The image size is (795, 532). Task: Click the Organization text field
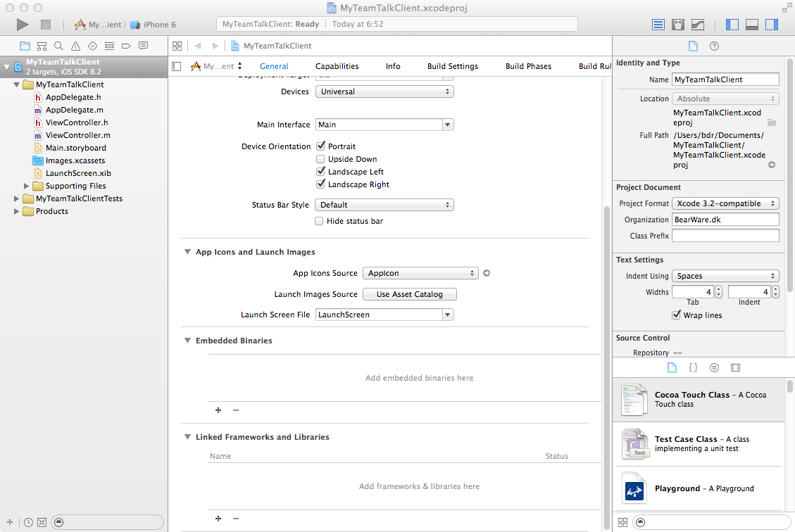coord(725,220)
